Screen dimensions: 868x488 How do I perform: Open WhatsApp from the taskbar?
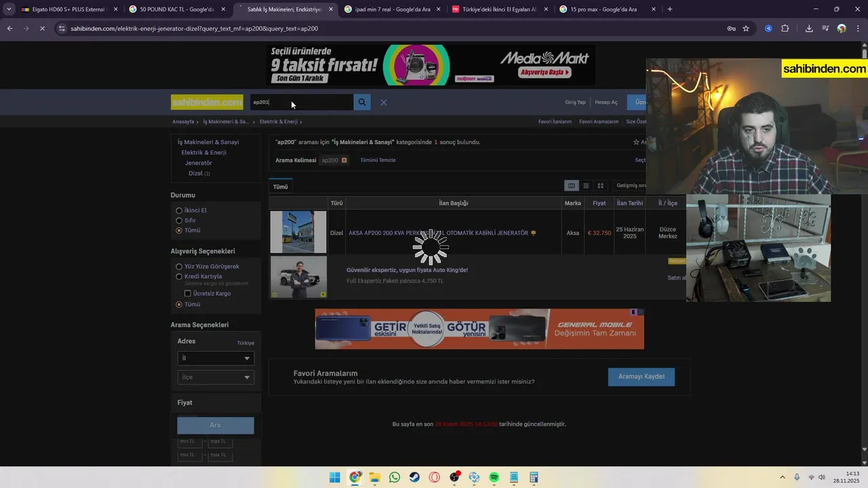pos(395,478)
